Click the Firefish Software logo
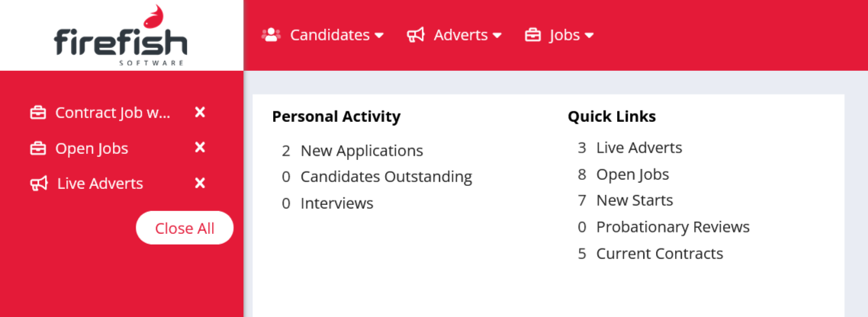Viewport: 868px width, 317px height. click(121, 35)
